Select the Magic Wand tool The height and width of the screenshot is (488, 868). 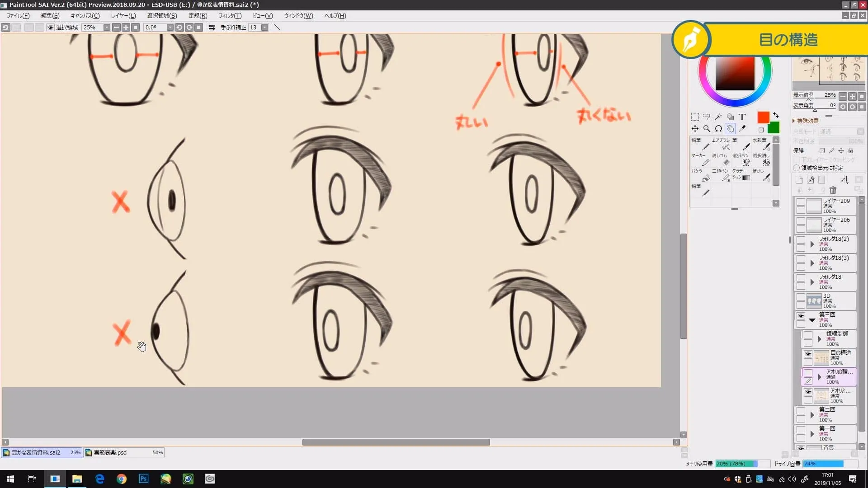coord(718,117)
